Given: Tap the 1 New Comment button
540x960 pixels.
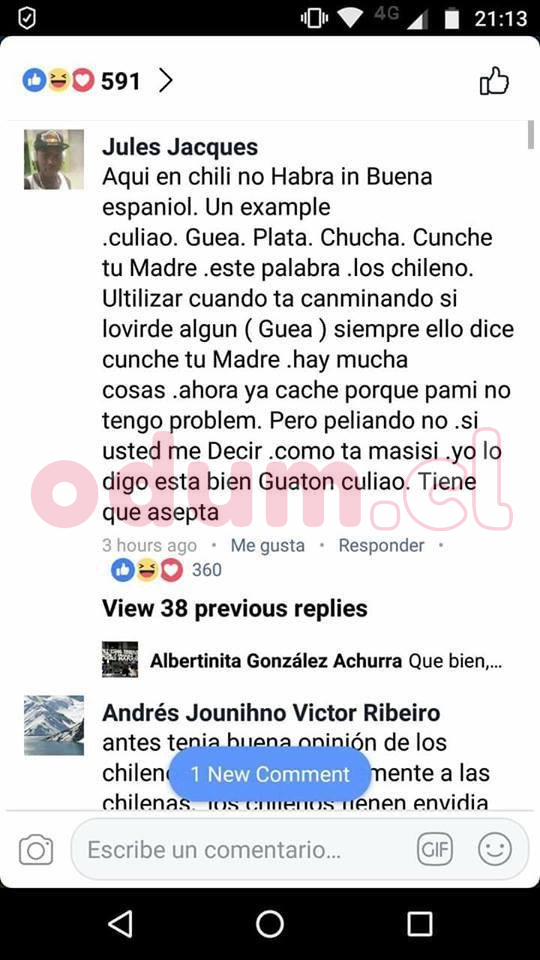Looking at the screenshot, I should click(270, 774).
